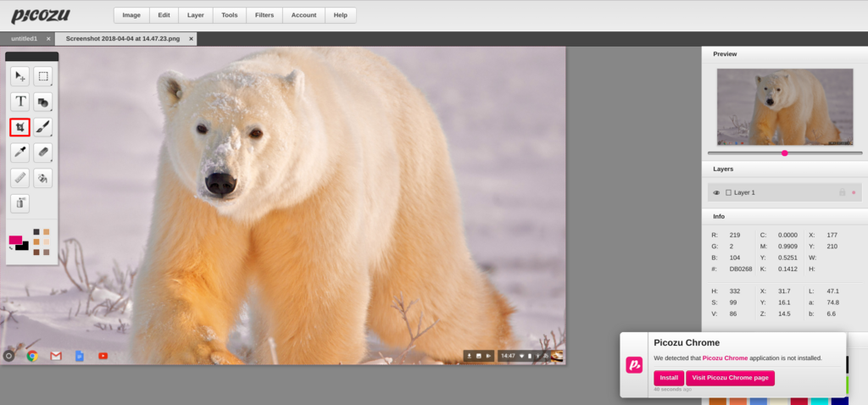Click the magenta foreground color swatch
Image resolution: width=868 pixels, height=405 pixels.
pyautogui.click(x=15, y=240)
